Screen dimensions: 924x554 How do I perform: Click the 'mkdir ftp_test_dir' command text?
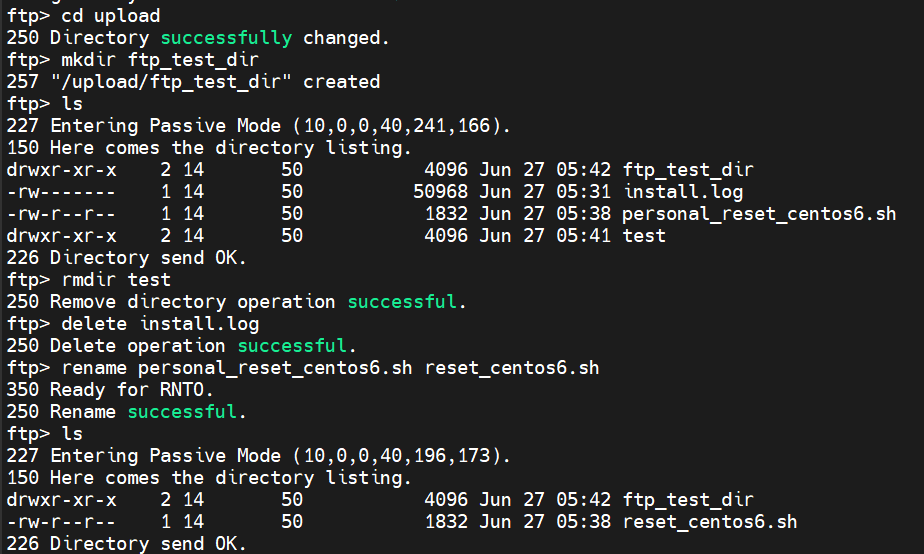[x=160, y=60]
